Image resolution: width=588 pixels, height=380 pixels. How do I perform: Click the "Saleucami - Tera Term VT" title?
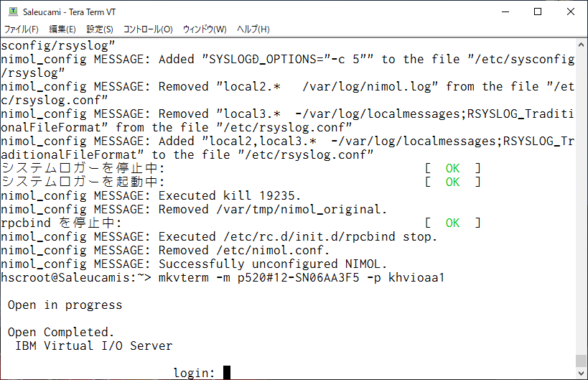pyautogui.click(x=70, y=12)
